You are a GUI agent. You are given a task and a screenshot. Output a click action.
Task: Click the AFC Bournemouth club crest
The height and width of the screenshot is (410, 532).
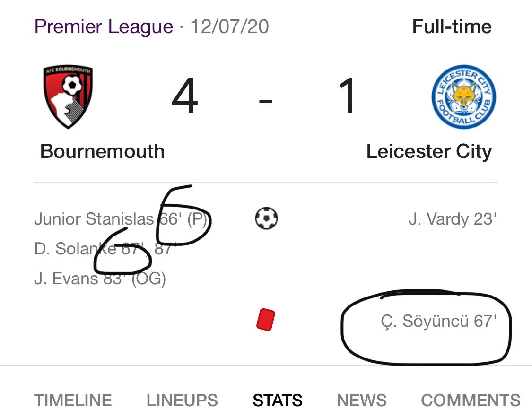click(68, 97)
